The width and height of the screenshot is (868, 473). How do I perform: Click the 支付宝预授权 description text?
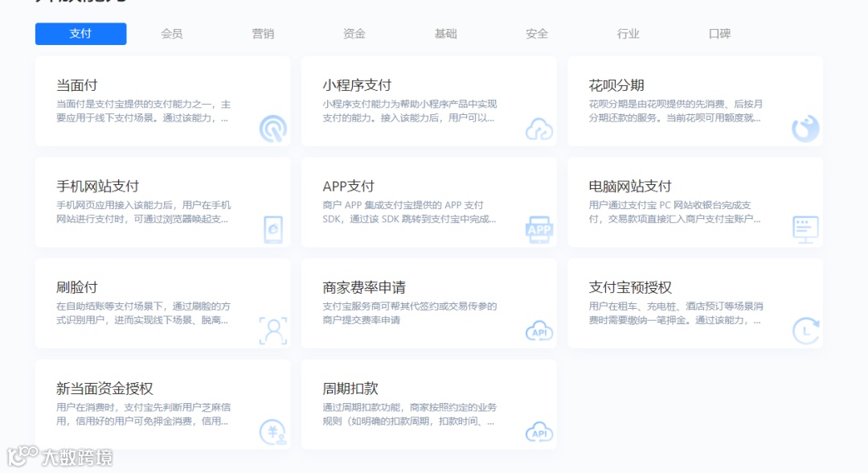click(x=676, y=314)
